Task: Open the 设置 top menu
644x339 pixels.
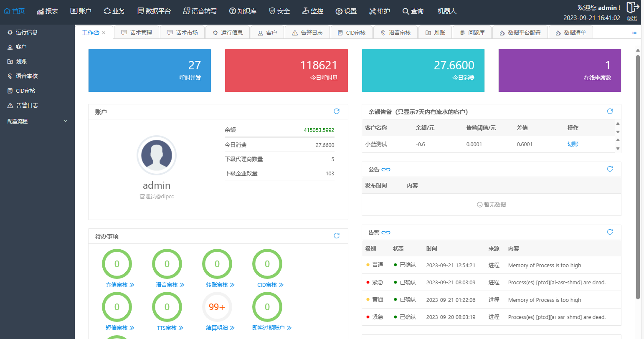Action: tap(346, 11)
